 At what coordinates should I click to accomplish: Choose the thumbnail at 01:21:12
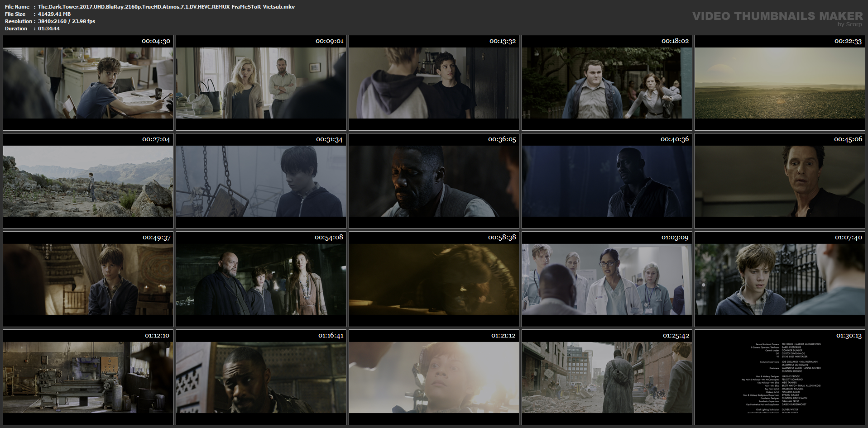click(x=434, y=377)
